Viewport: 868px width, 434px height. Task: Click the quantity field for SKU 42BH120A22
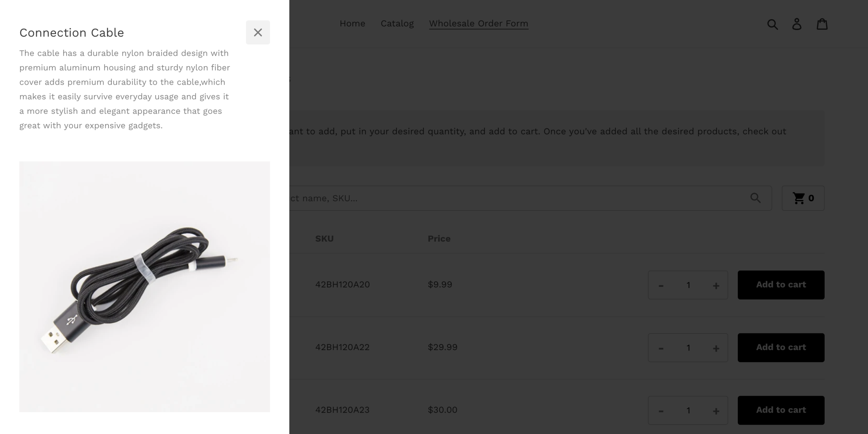pos(688,348)
